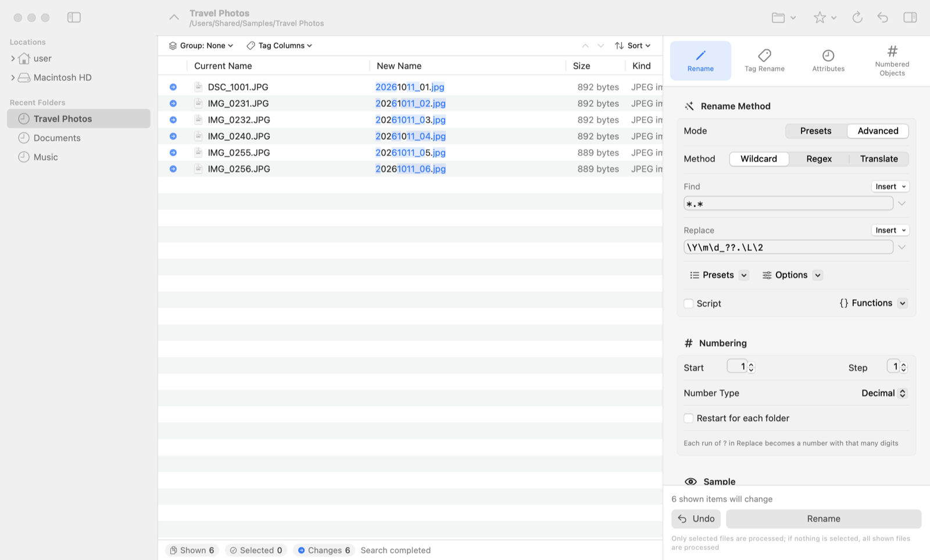Open the favorites star menu
Screen dimensions: 930x560
824,17
